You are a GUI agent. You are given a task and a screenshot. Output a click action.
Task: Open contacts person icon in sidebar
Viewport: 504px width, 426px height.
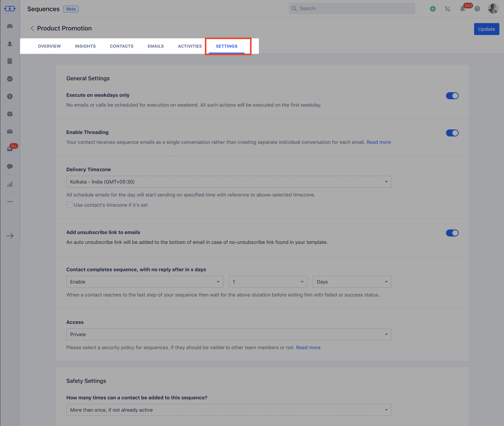pos(10,44)
